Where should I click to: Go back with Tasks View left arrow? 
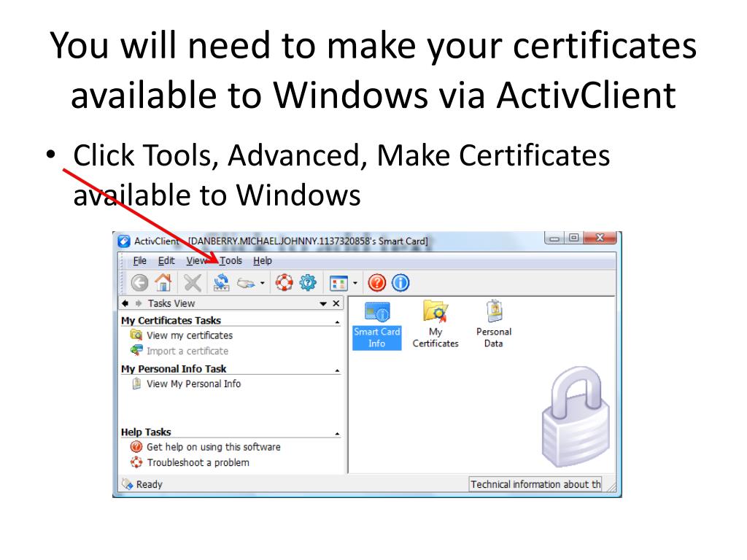point(125,303)
